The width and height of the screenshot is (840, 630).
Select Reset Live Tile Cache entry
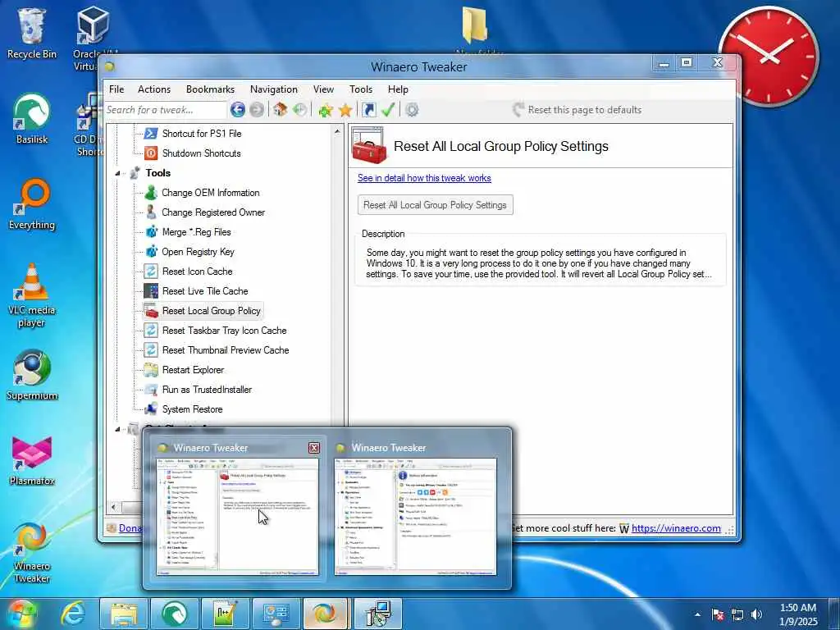click(x=204, y=291)
